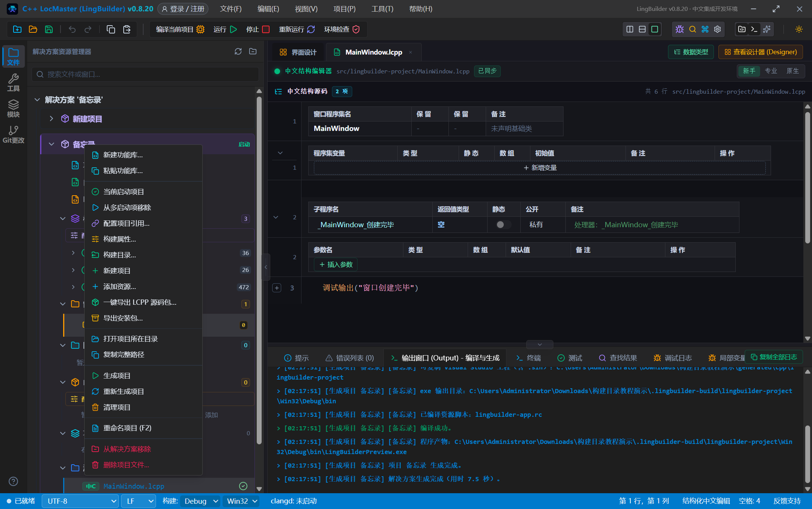Select the 工具 sidebar panel
812x509 pixels.
pyautogui.click(x=14, y=82)
